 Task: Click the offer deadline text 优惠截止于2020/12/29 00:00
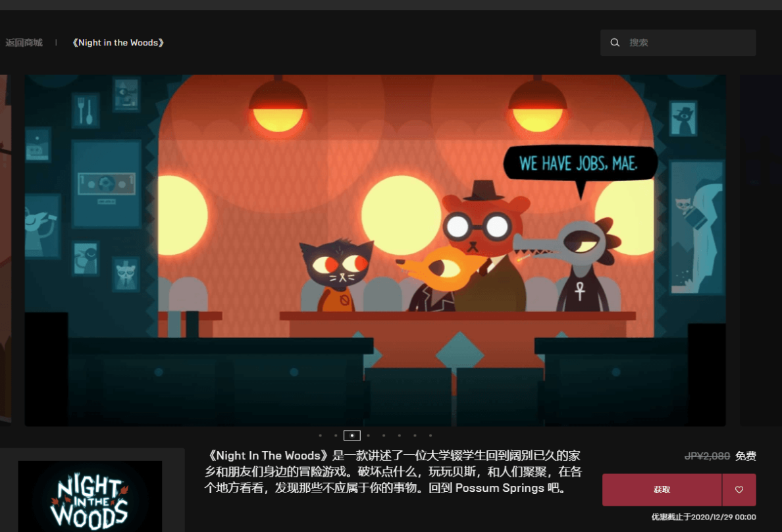coord(703,517)
